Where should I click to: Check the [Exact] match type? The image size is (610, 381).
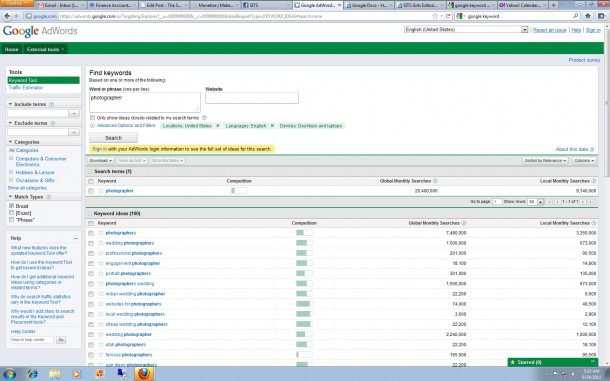click(x=12, y=213)
